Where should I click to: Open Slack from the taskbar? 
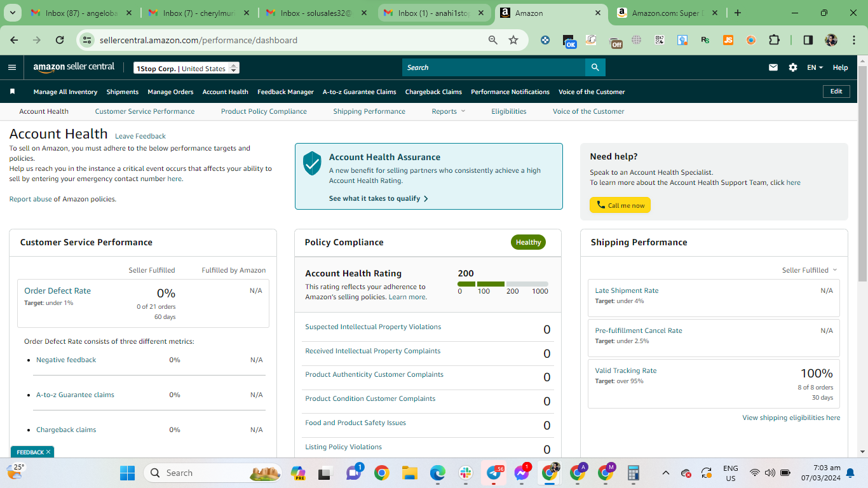(466, 473)
